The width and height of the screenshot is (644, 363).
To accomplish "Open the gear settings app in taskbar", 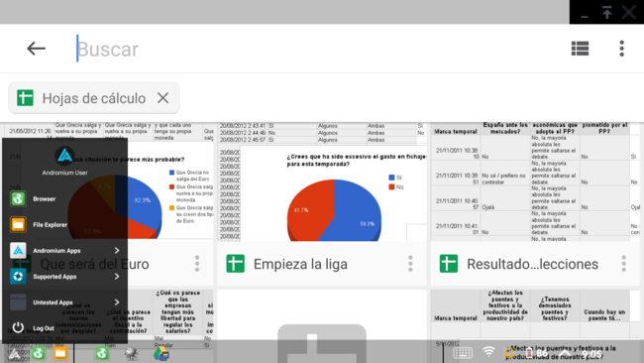I will point(132,353).
